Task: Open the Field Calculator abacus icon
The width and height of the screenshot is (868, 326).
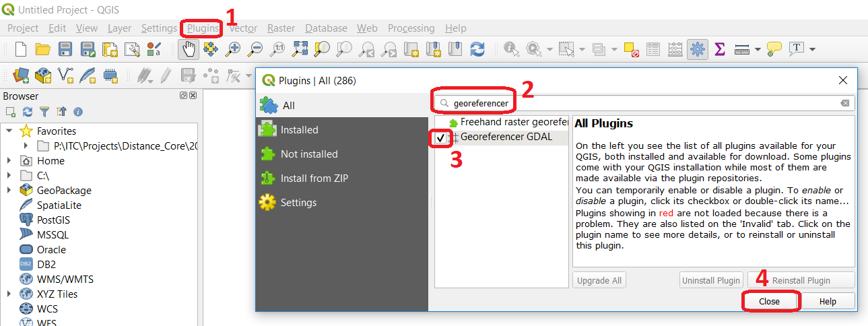Action: [x=675, y=49]
